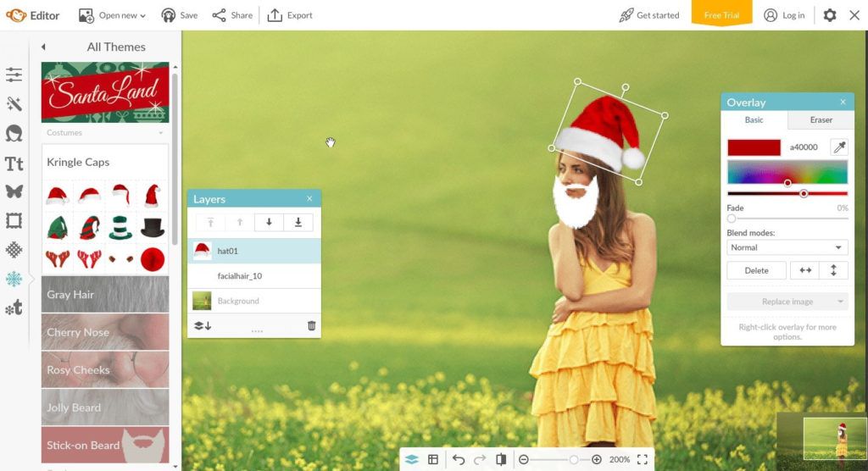Open the Frames tool in sidebar

[x=14, y=221]
